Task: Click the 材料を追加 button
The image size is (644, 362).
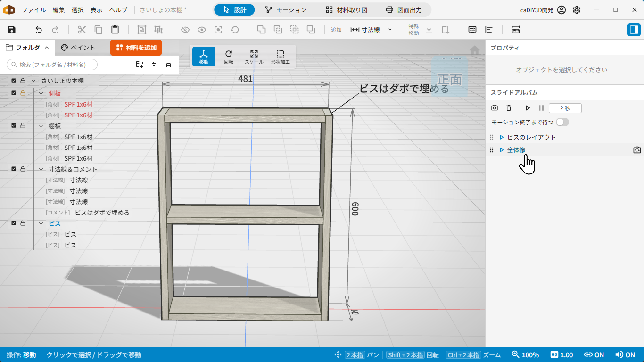Action: [136, 48]
